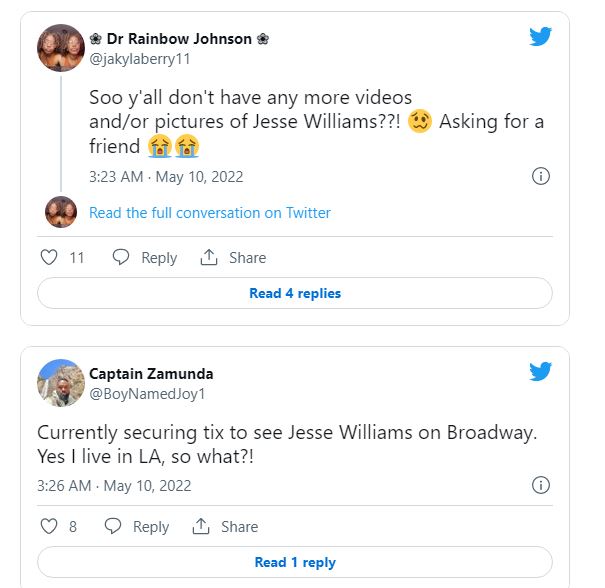Expand Read 4 replies
The width and height of the screenshot is (605, 588).
pyautogui.click(x=295, y=293)
